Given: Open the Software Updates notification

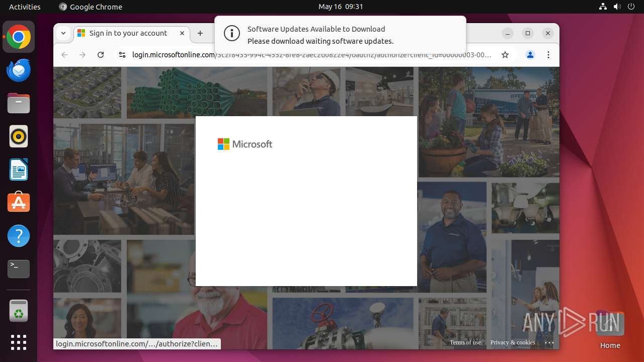Looking at the screenshot, I should (x=340, y=34).
